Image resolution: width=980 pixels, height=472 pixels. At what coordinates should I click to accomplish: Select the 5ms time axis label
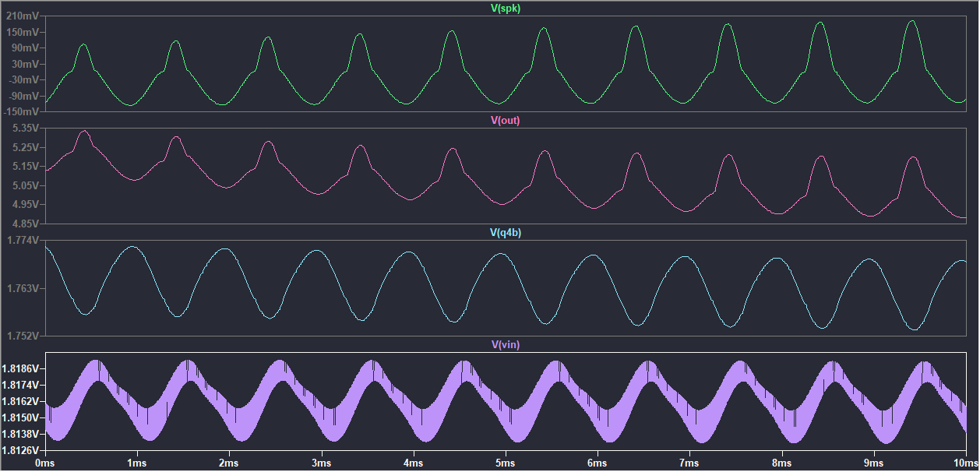[506, 463]
